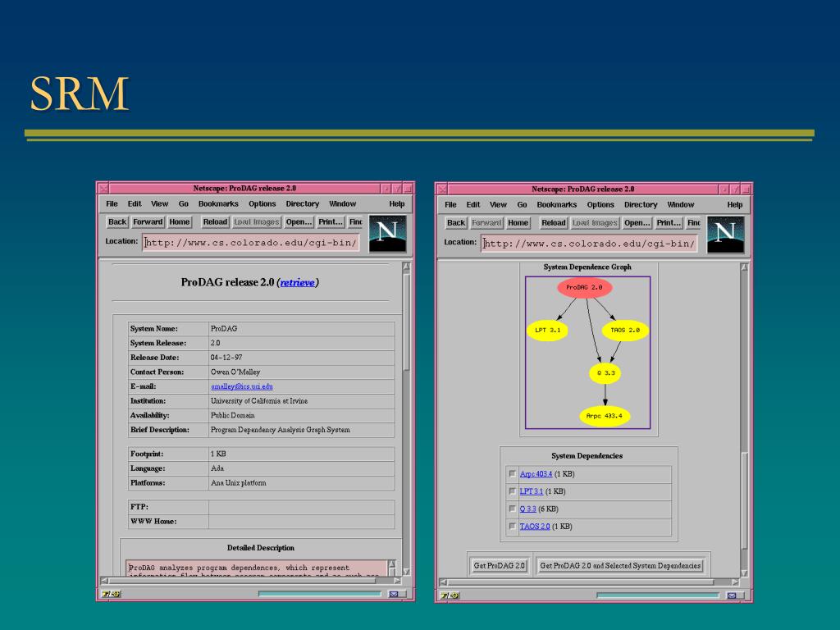The width and height of the screenshot is (840, 630).
Task: Click the left window horizontal scrollbar right arrow
Action: [397, 581]
